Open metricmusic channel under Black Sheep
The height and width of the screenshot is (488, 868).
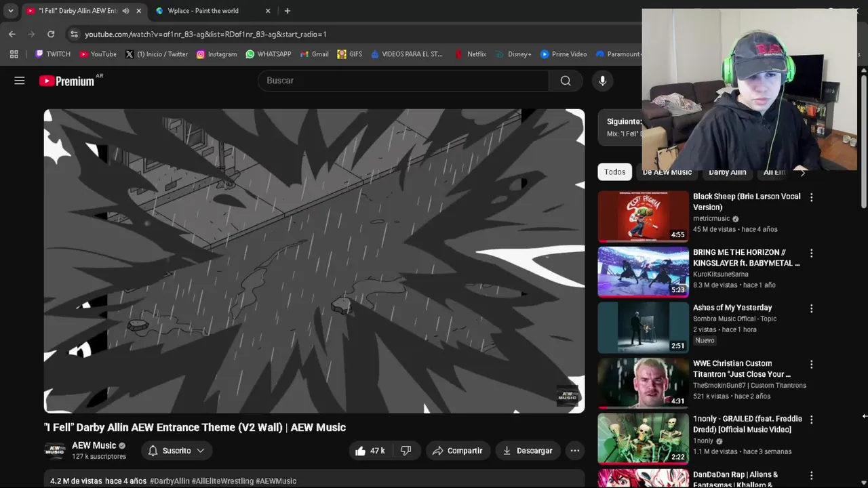[711, 219]
